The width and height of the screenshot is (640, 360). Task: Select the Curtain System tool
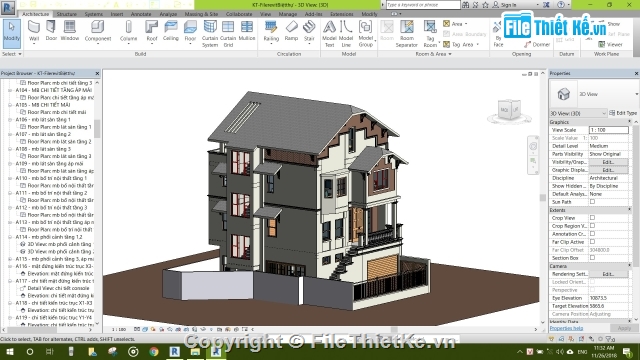[x=210, y=34]
